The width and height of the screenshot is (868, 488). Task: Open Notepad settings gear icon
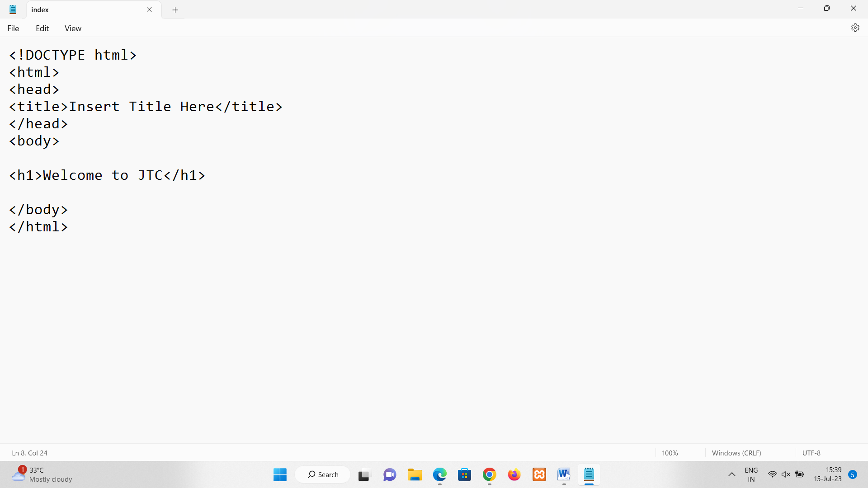pyautogui.click(x=855, y=28)
